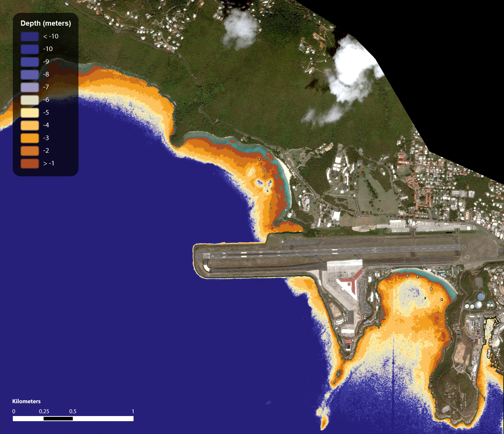The width and height of the screenshot is (504, 434).
Task: Click the -6 depth color swatch
Action: pyautogui.click(x=30, y=100)
